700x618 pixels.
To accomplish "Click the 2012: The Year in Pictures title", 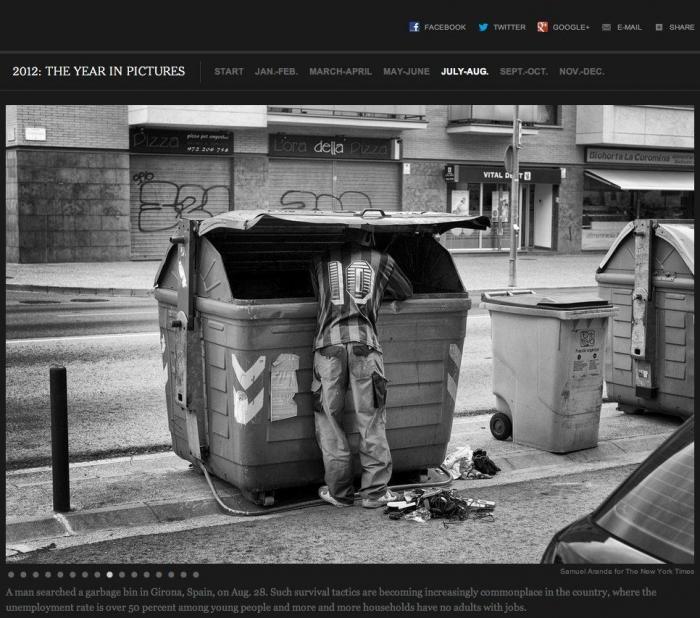I will pos(99,71).
